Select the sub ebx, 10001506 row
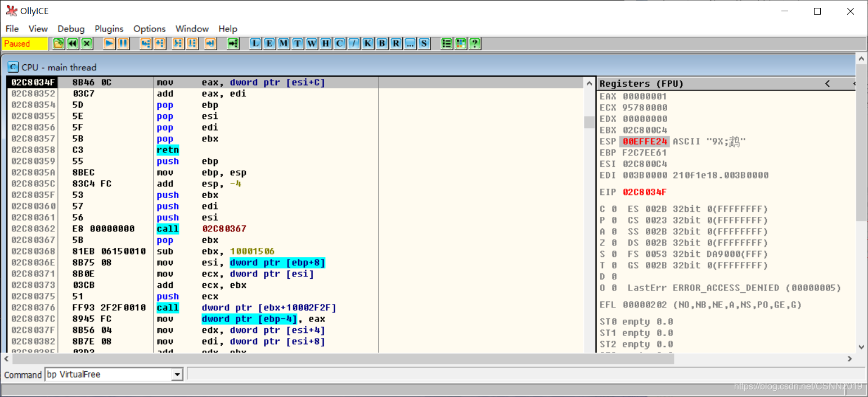 pos(296,252)
